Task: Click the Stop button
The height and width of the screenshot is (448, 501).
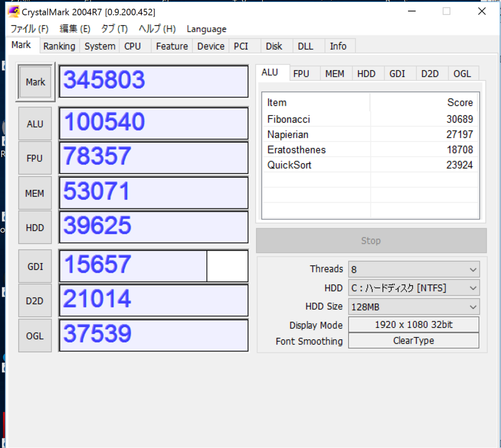Action: click(x=371, y=240)
